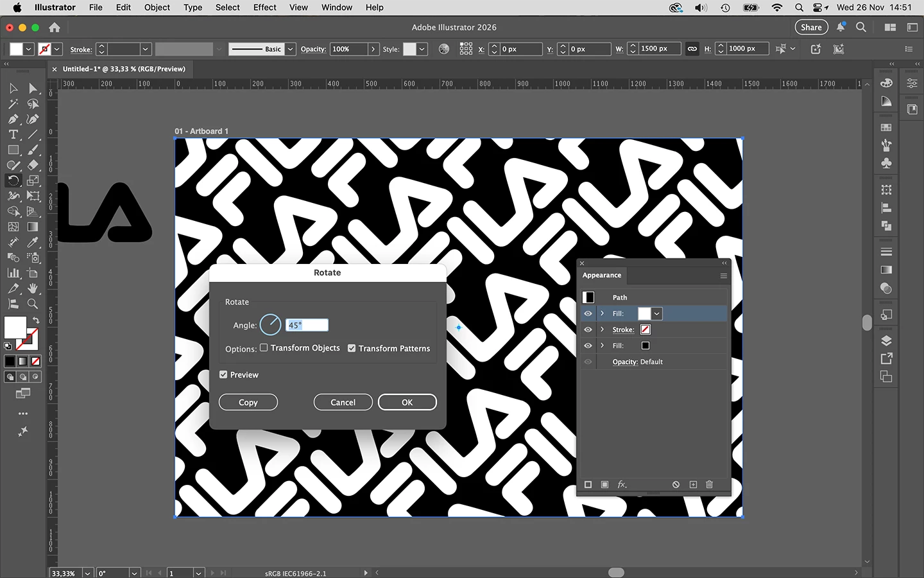Image resolution: width=924 pixels, height=578 pixels.
Task: Click the Angle input field
Action: [x=307, y=325]
